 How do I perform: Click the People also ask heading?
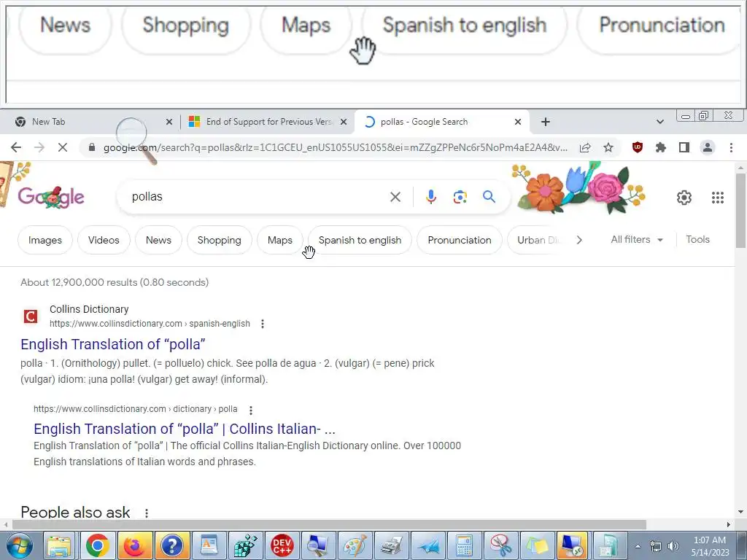(75, 513)
